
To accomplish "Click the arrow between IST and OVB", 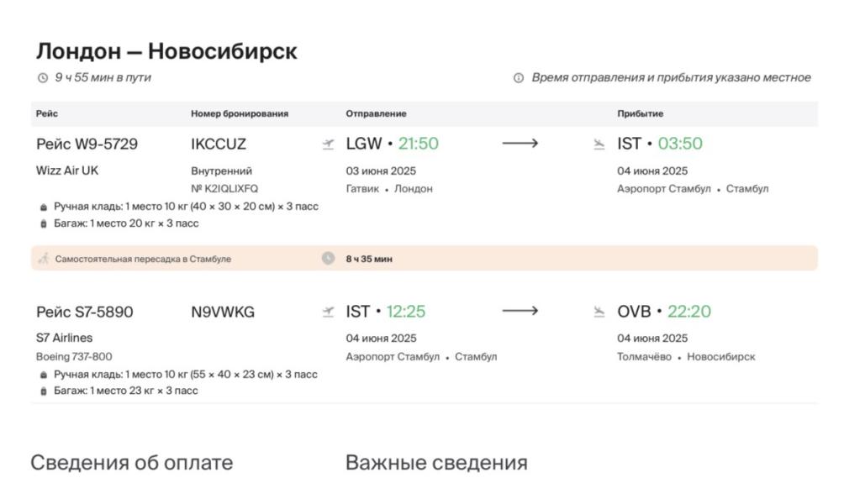I will coord(520,312).
